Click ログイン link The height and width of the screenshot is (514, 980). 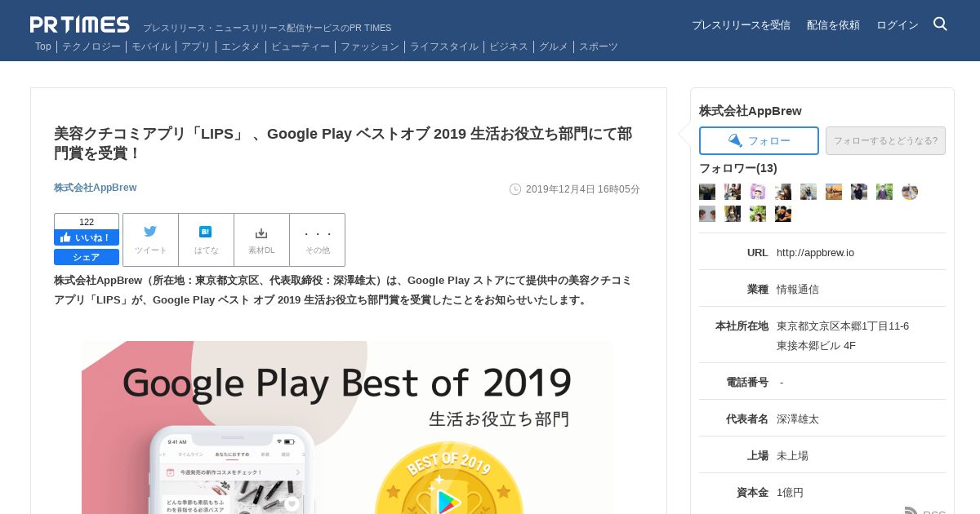[x=898, y=25]
